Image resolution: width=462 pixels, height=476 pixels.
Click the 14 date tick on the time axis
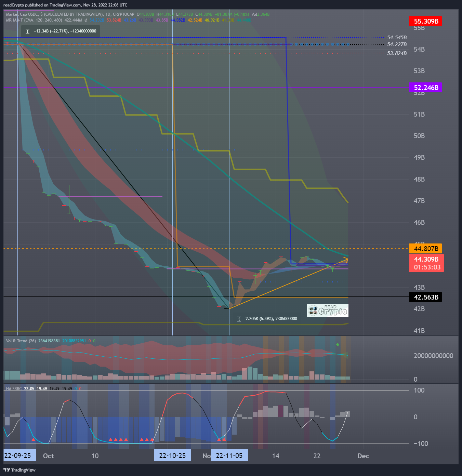point(276,456)
